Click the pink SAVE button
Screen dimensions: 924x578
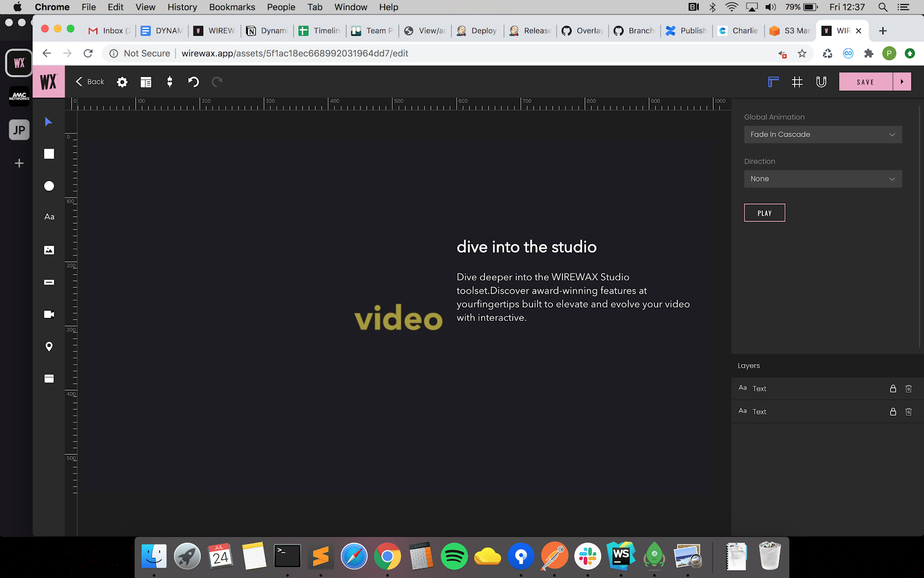click(x=865, y=82)
